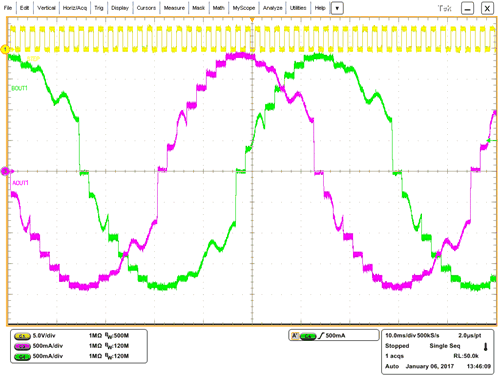Select the yellow channel 1 ground marker

5,49
